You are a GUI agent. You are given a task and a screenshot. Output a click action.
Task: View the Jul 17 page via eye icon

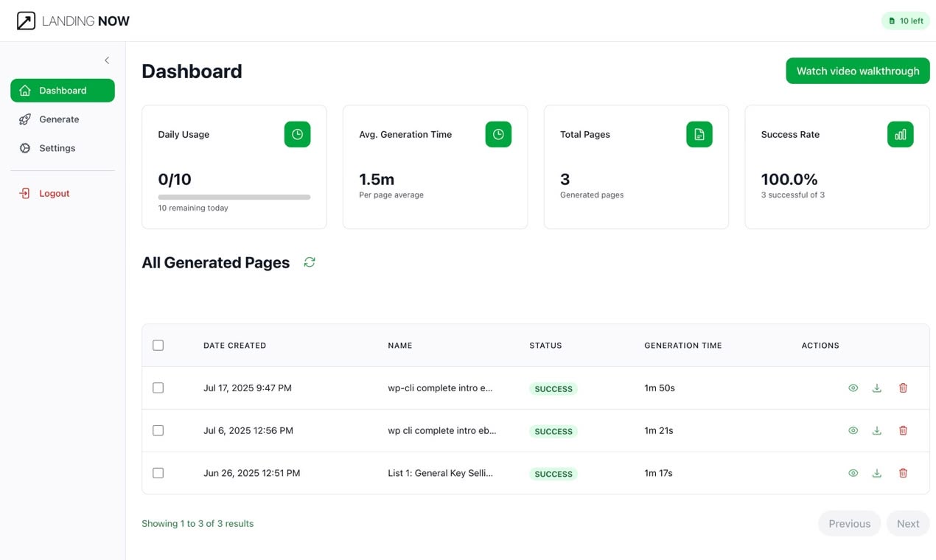coord(853,388)
